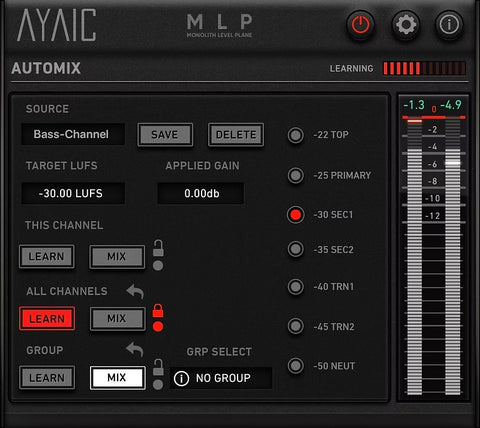Open the info icon at top right

(449, 25)
